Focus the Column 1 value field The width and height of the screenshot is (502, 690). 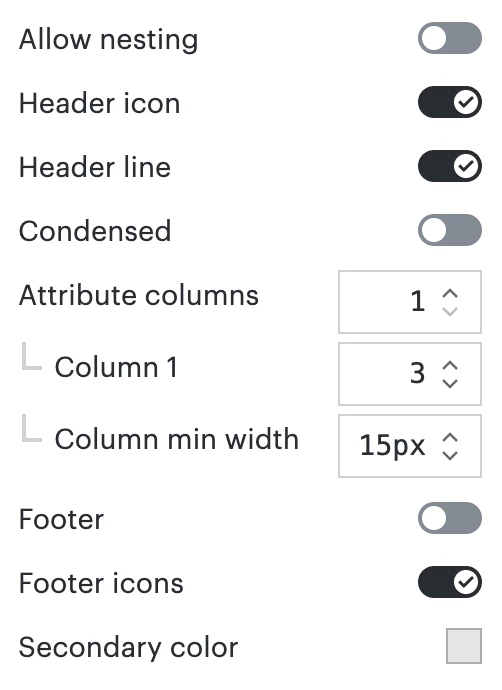tap(410, 374)
